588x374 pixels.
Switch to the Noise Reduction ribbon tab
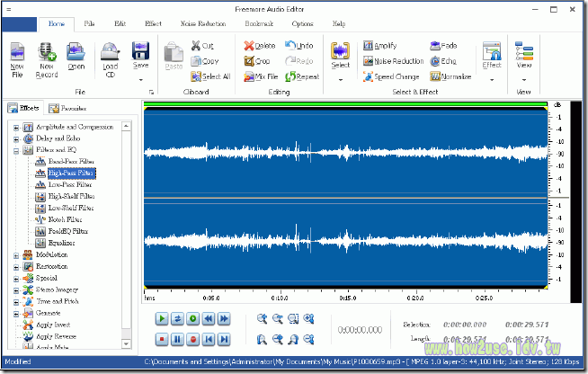[x=202, y=23]
